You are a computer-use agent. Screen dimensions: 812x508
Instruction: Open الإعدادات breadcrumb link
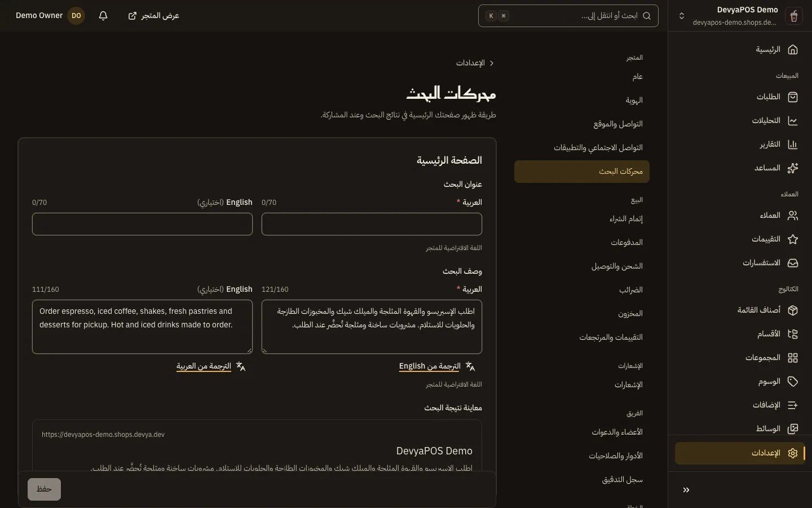(470, 63)
